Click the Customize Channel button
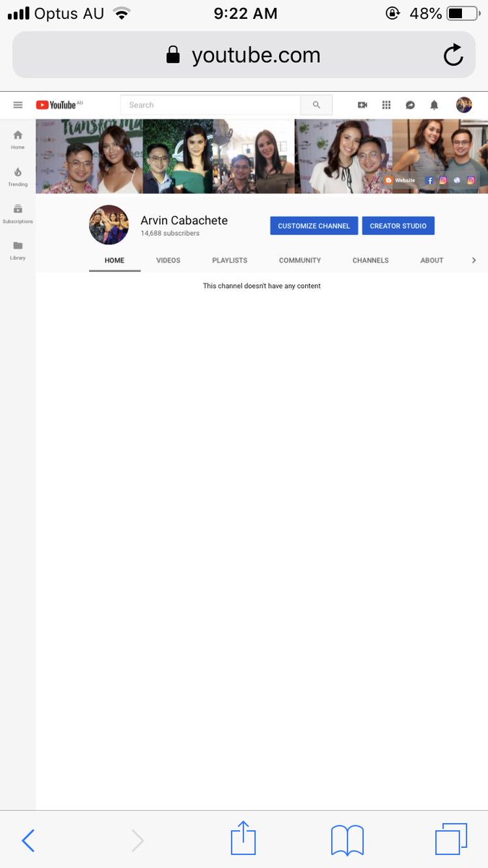488x868 pixels. tap(314, 226)
